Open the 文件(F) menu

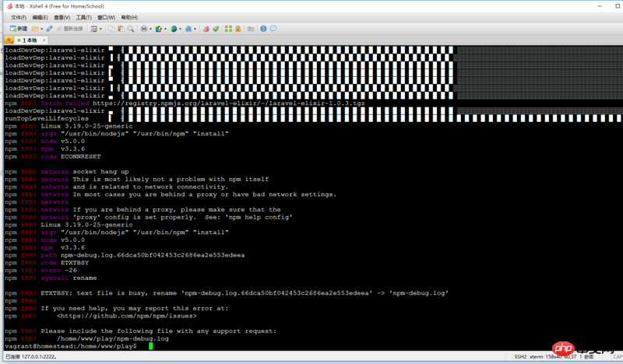coord(19,17)
